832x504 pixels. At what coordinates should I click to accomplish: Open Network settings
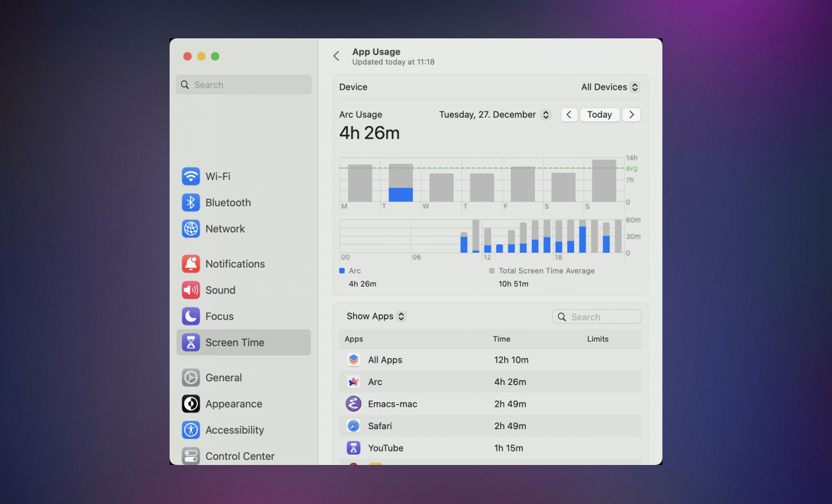pyautogui.click(x=225, y=228)
